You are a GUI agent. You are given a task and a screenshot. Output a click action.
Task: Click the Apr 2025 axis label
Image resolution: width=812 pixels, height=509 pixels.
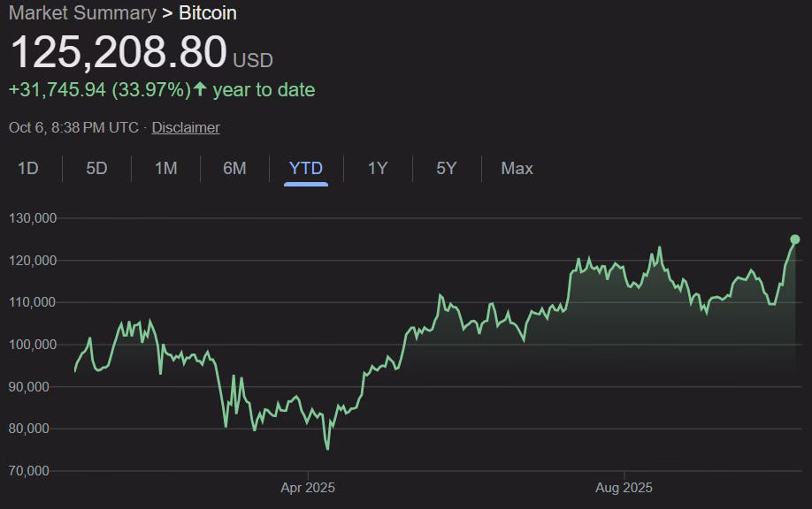[x=308, y=488]
